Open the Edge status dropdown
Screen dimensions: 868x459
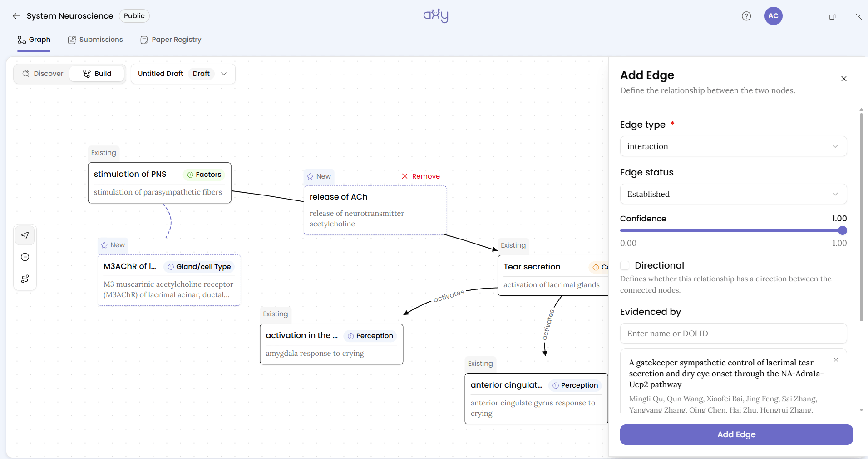point(733,194)
